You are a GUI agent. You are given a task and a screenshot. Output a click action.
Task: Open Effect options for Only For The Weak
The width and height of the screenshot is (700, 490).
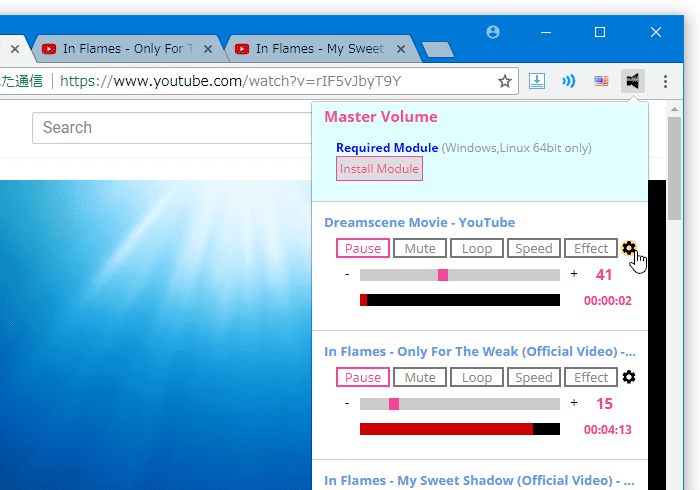coord(591,377)
